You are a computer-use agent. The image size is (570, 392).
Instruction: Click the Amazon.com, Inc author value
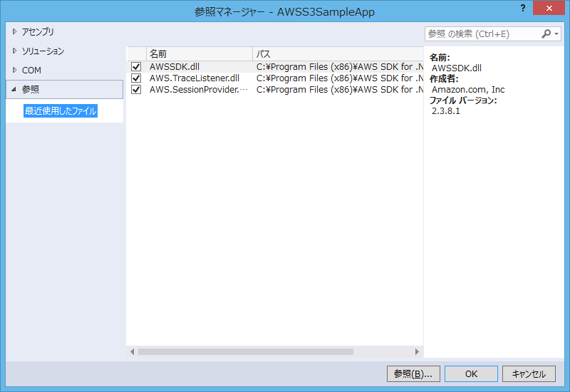point(468,90)
